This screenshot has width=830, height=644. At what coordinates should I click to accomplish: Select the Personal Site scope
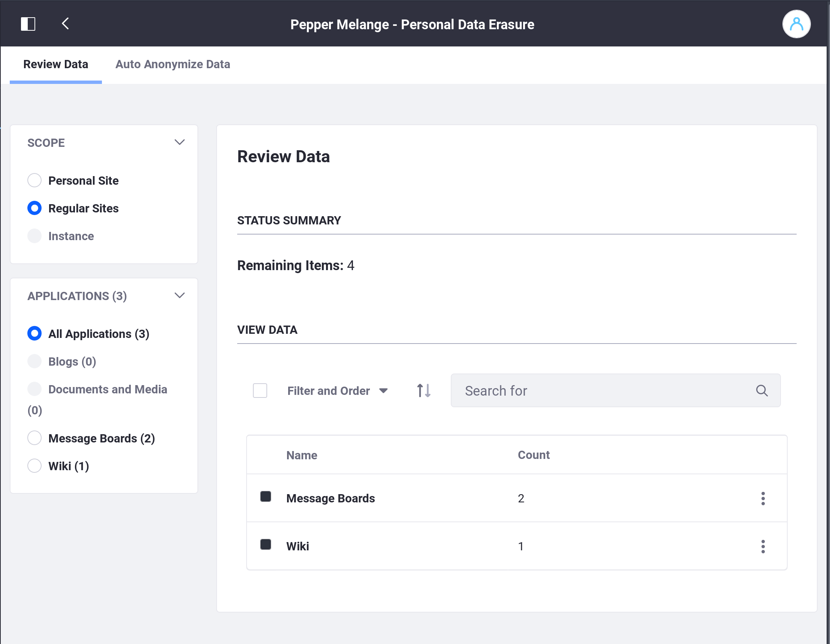point(34,180)
